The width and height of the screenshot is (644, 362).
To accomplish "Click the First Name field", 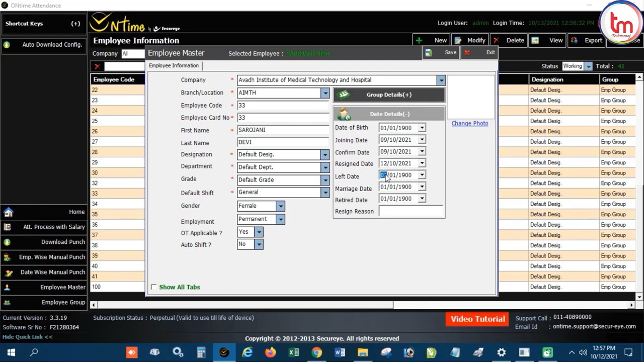I will tap(283, 130).
